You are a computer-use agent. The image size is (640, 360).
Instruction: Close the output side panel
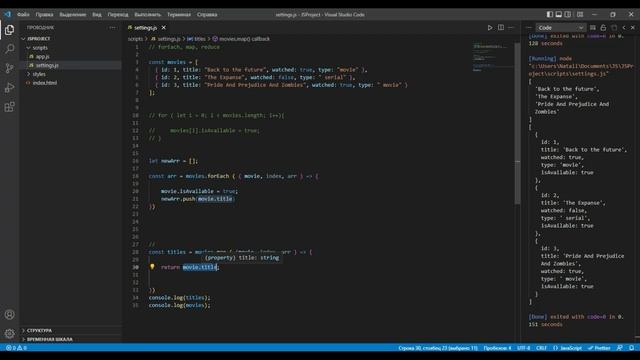633,28
